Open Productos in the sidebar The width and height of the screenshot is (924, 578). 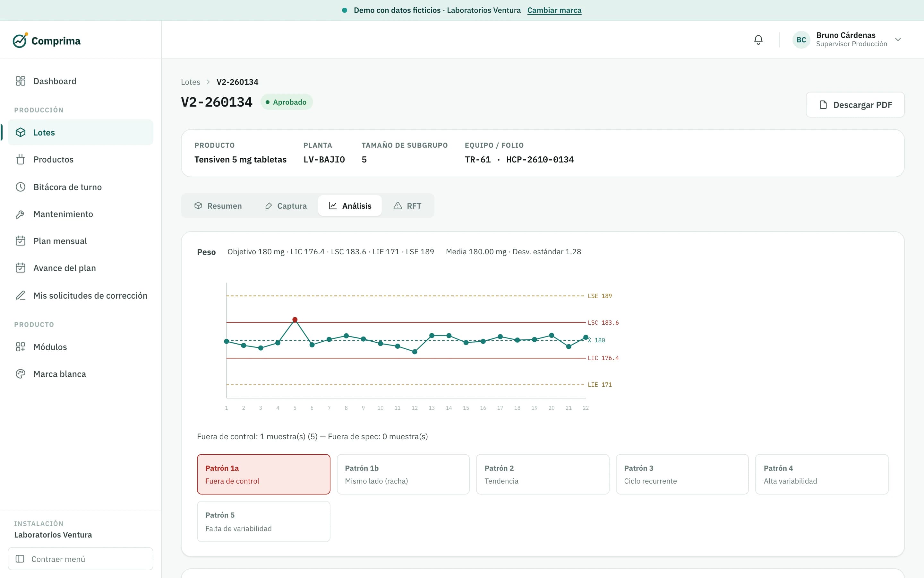pyautogui.click(x=81, y=159)
